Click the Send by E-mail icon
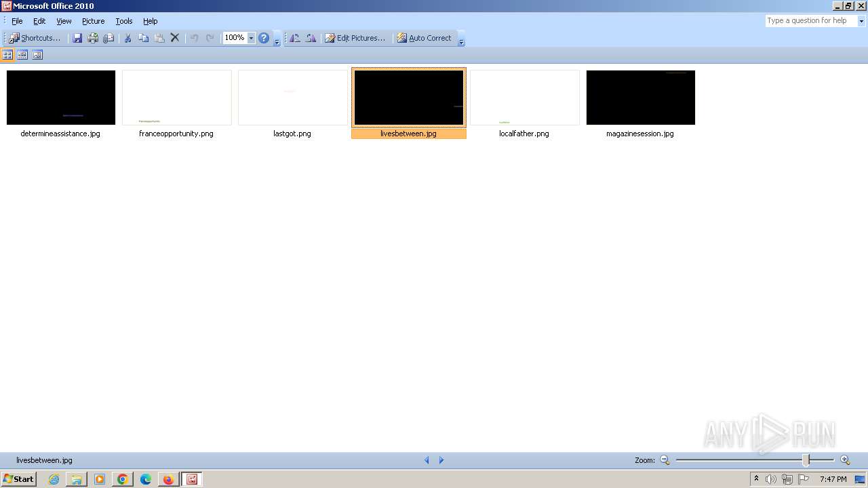 pyautogui.click(x=108, y=38)
